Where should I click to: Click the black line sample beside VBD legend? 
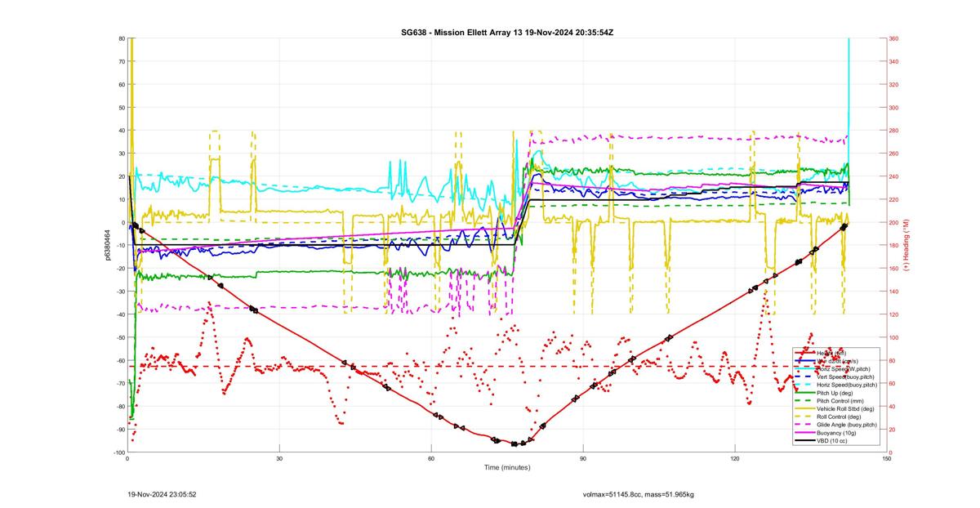coord(805,440)
